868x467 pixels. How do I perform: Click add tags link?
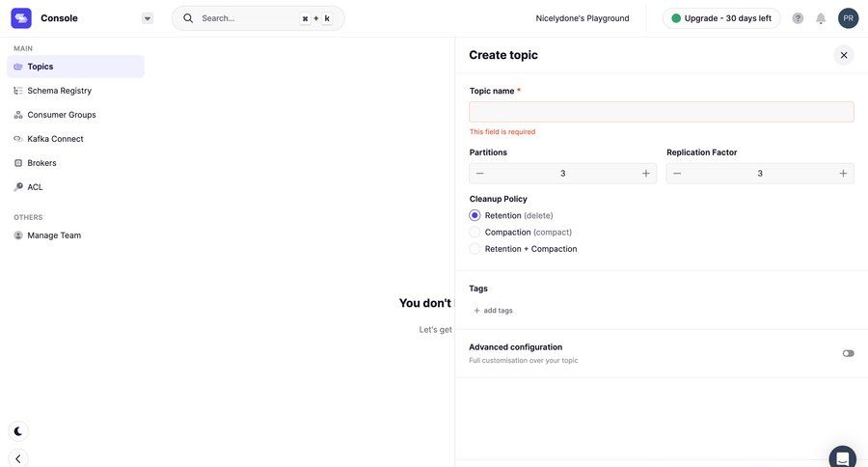pyautogui.click(x=493, y=311)
